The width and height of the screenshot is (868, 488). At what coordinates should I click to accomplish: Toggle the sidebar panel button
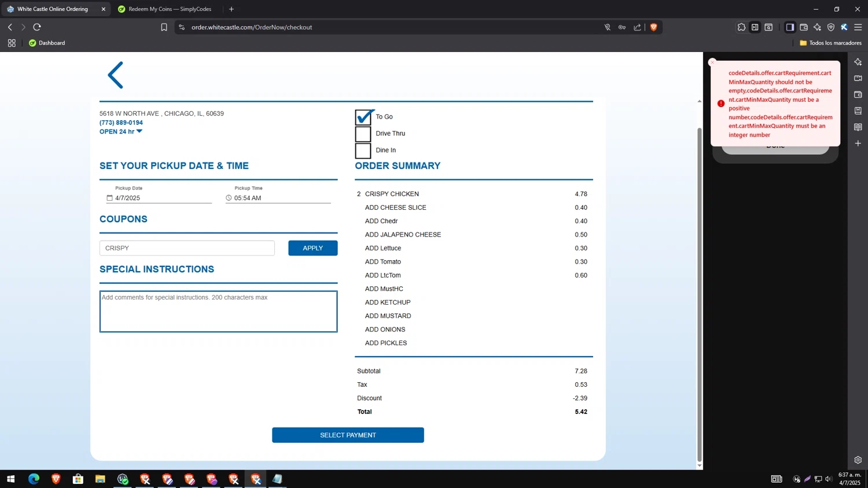(x=790, y=27)
